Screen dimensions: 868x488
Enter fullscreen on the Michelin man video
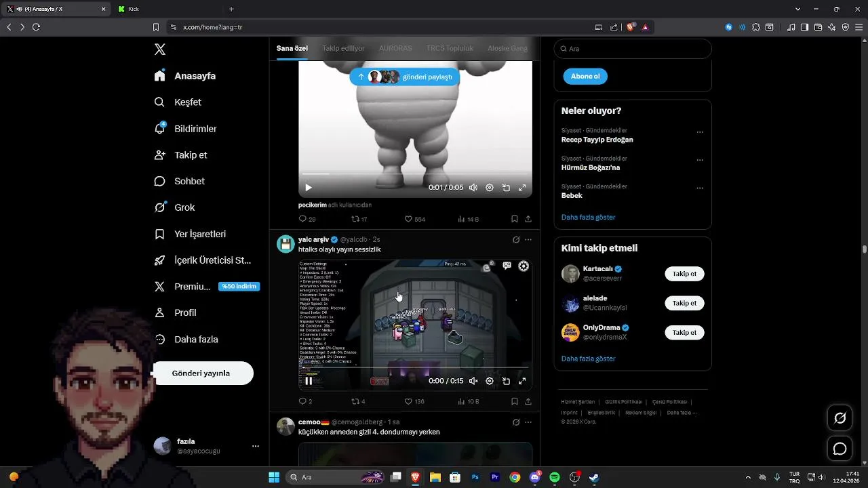click(522, 188)
